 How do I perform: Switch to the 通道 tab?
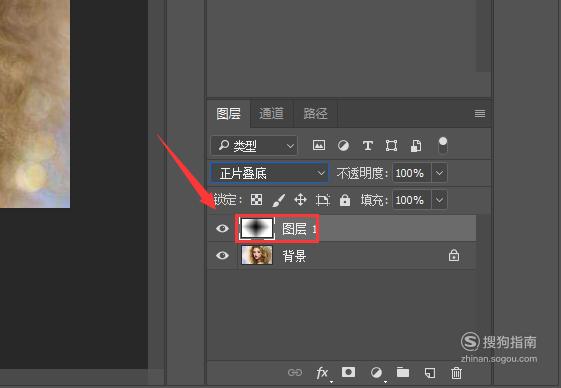point(271,114)
